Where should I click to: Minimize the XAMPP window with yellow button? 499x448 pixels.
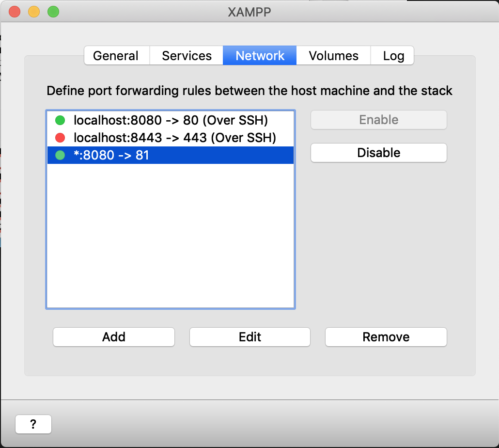[x=34, y=12]
